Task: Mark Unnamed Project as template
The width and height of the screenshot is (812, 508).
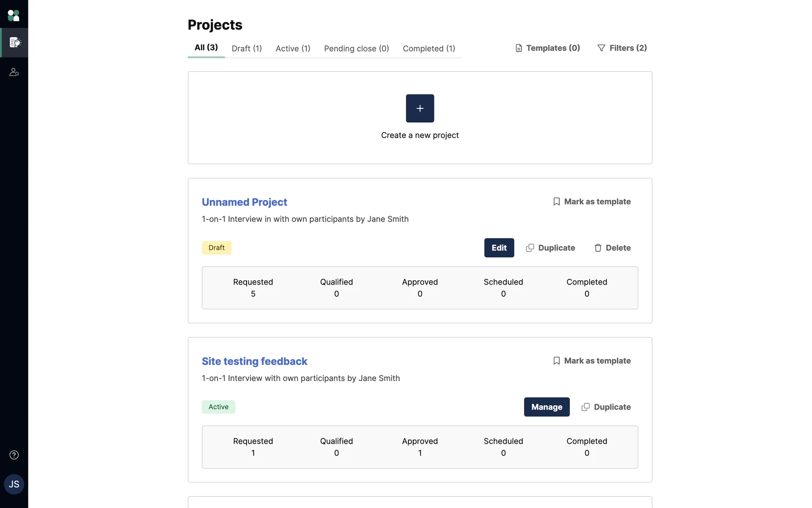Action: [x=592, y=202]
